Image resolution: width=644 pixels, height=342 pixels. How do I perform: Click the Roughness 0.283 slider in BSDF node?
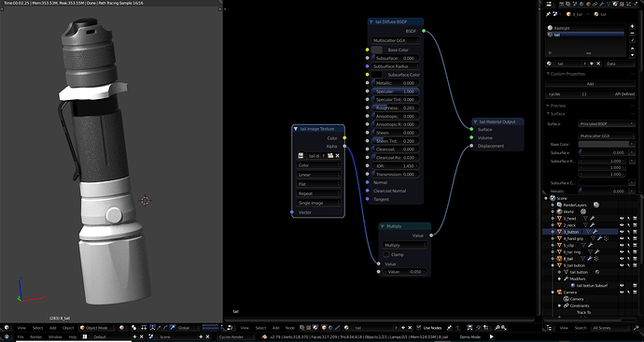(x=396, y=107)
